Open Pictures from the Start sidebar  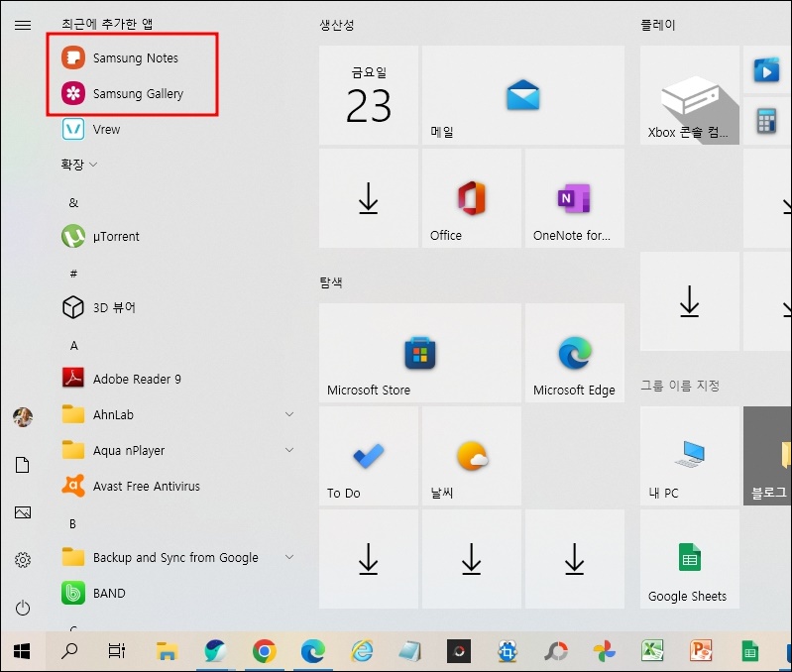(23, 512)
